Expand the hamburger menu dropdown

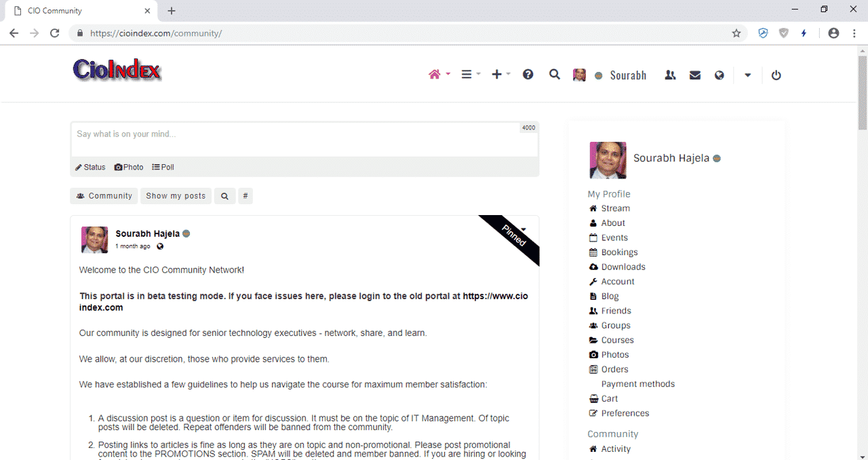coord(471,75)
